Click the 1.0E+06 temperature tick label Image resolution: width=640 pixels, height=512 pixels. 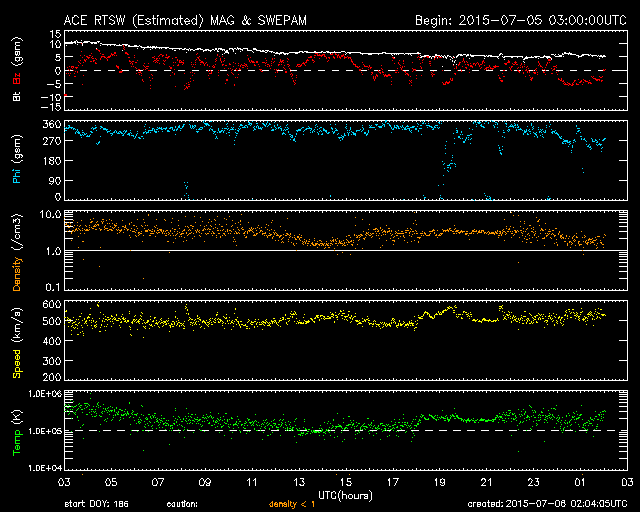pyautogui.click(x=44, y=394)
